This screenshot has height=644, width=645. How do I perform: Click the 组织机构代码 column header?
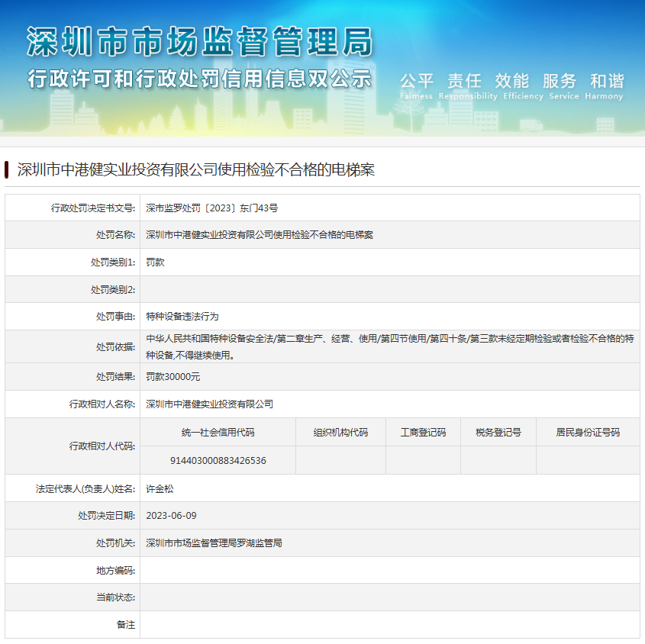[340, 433]
